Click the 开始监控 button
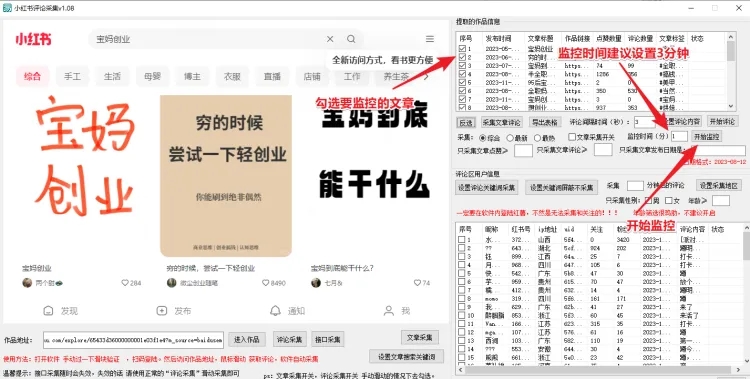Image resolution: width=750 pixels, height=379 pixels. click(x=706, y=137)
